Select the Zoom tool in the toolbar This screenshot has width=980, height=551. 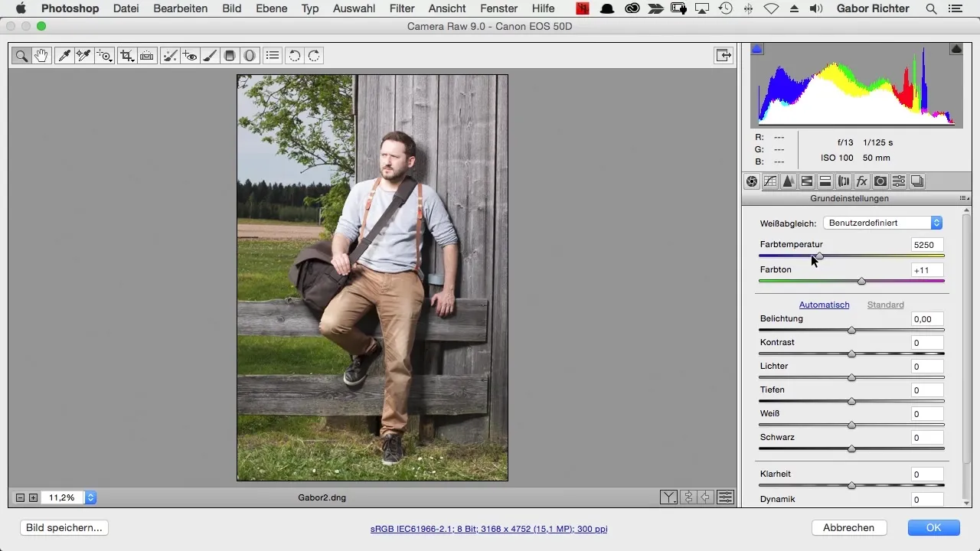21,55
